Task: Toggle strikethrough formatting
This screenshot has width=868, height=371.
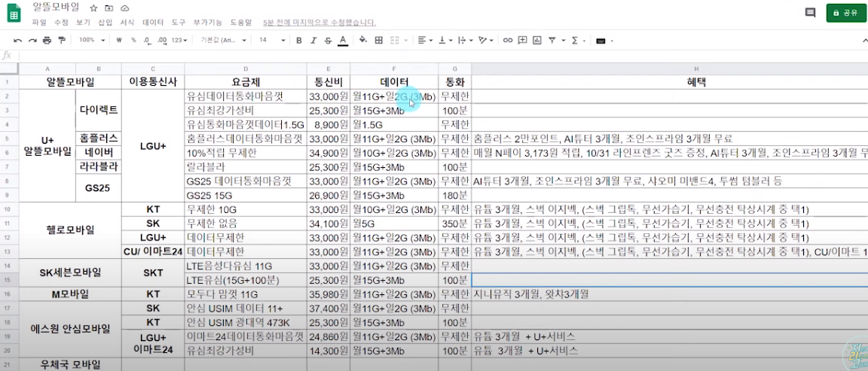Action: click(328, 41)
